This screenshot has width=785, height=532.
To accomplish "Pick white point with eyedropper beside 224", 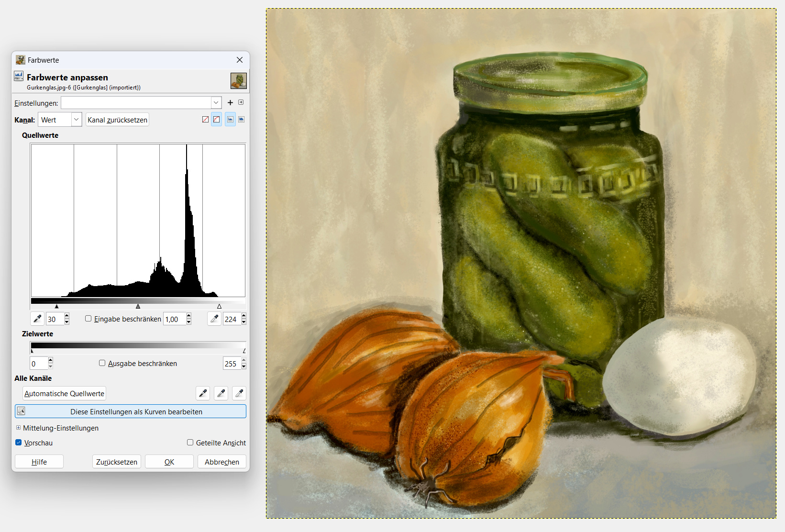I will tap(214, 319).
